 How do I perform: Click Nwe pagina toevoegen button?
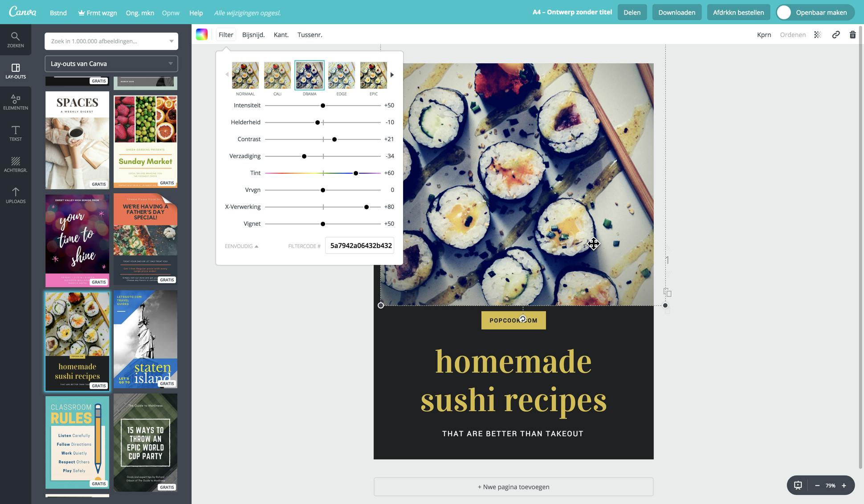[513, 487]
